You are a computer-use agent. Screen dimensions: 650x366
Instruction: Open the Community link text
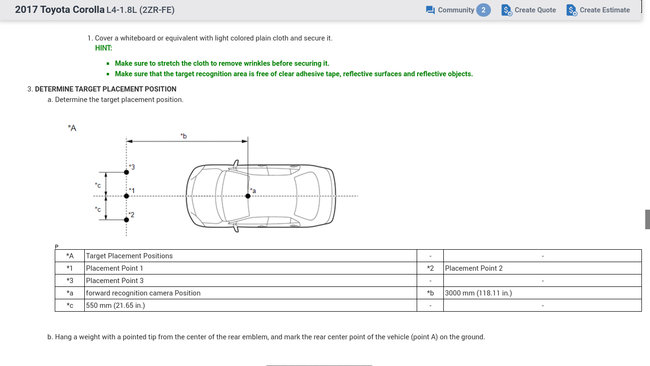point(456,10)
